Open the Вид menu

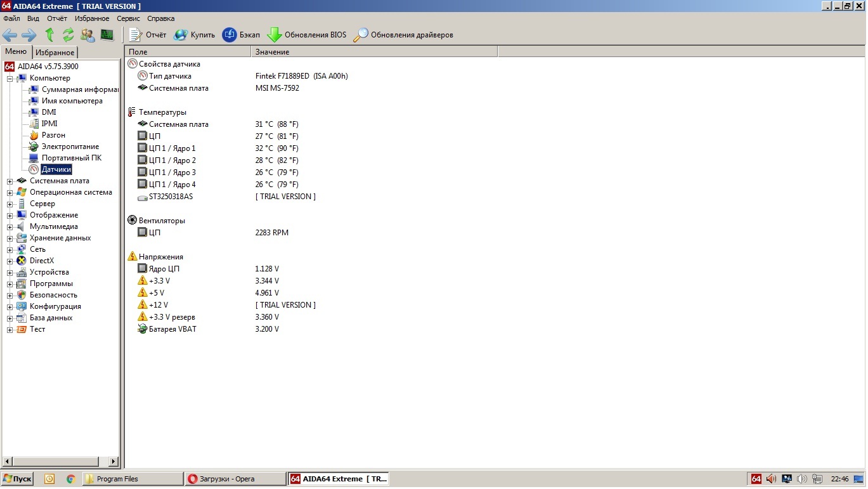(x=33, y=18)
